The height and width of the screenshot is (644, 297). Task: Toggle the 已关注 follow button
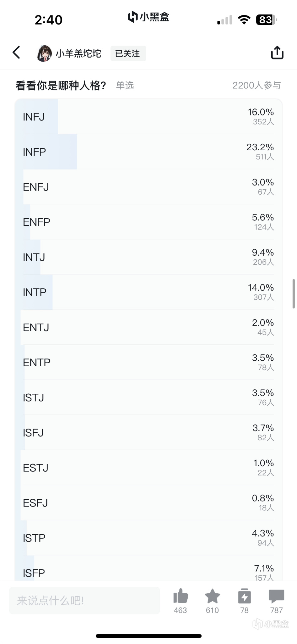point(128,53)
